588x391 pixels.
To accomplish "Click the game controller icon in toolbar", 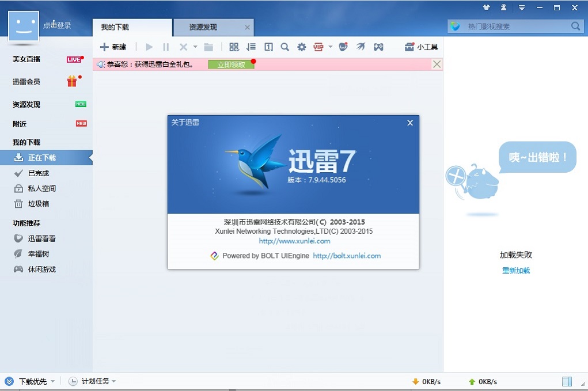I will 378,47.
